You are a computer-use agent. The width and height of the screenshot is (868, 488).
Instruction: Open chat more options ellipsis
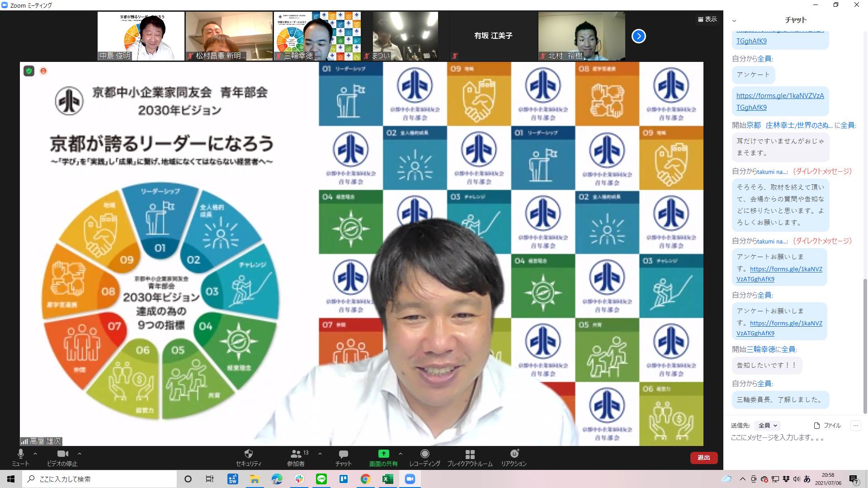click(x=855, y=425)
